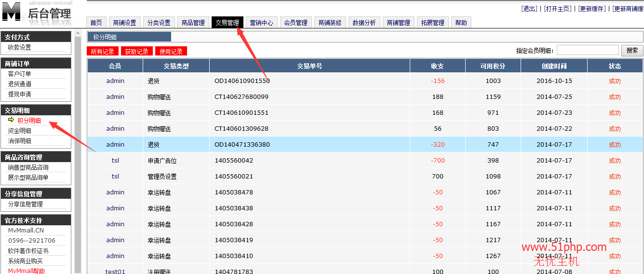Open the 首页 tab

click(96, 23)
